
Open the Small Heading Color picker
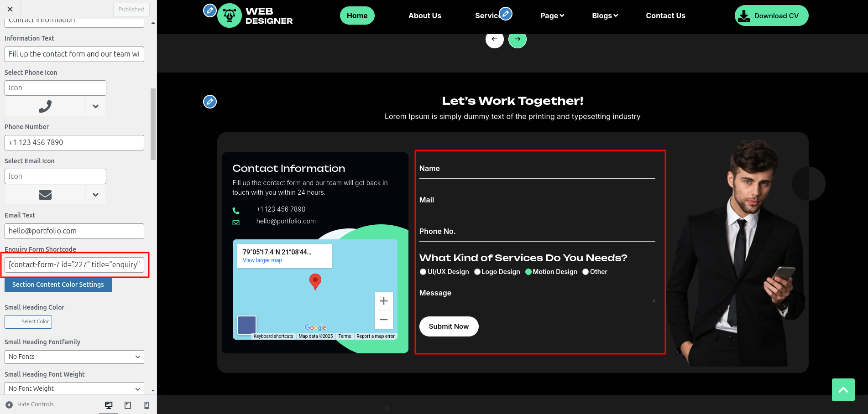tap(28, 321)
